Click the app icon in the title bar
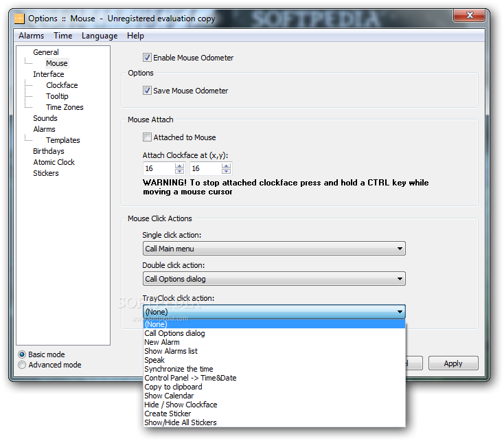Viewport: 504px width, 441px height. 19,19
